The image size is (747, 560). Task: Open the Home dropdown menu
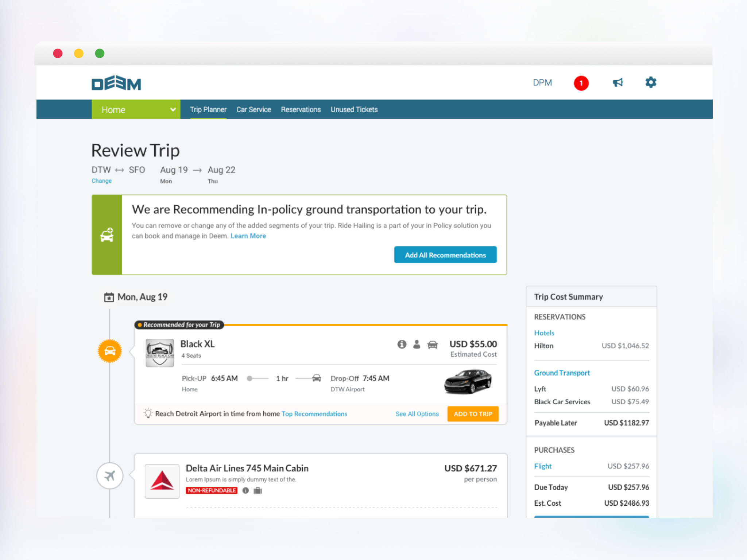(x=136, y=109)
